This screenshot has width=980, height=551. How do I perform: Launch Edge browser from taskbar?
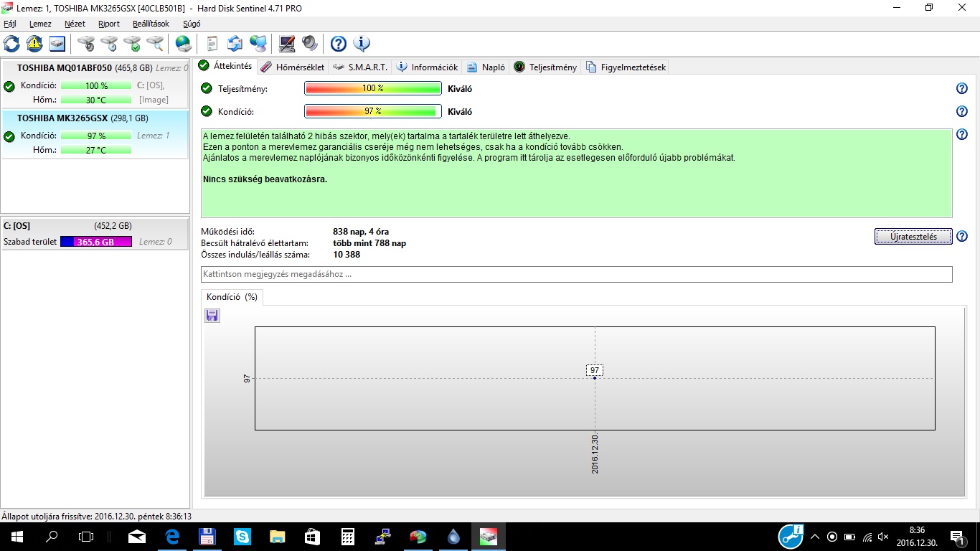coord(172,536)
